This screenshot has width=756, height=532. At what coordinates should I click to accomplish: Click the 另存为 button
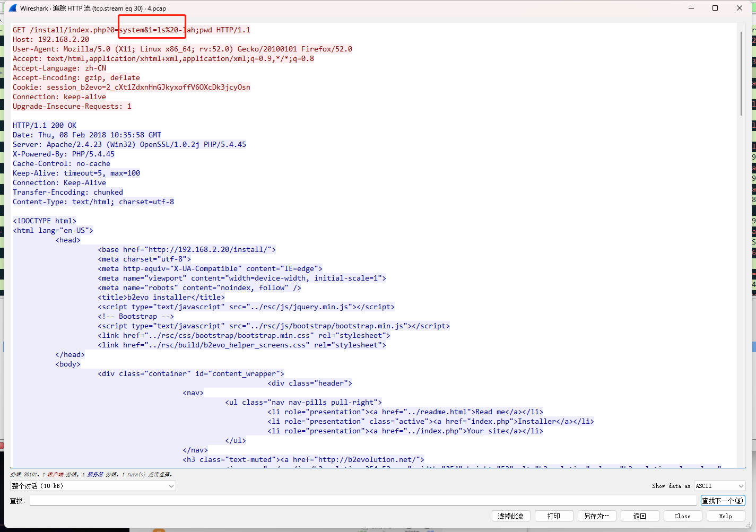tap(597, 516)
